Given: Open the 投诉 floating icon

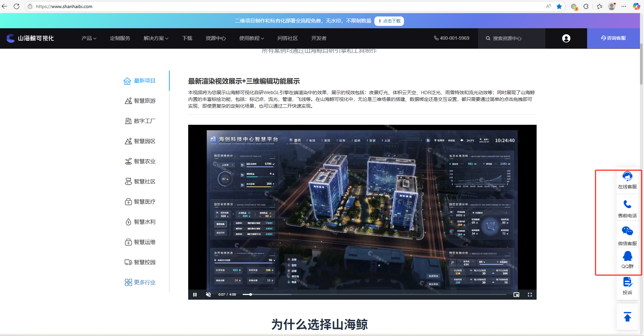Looking at the screenshot, I should click(628, 286).
